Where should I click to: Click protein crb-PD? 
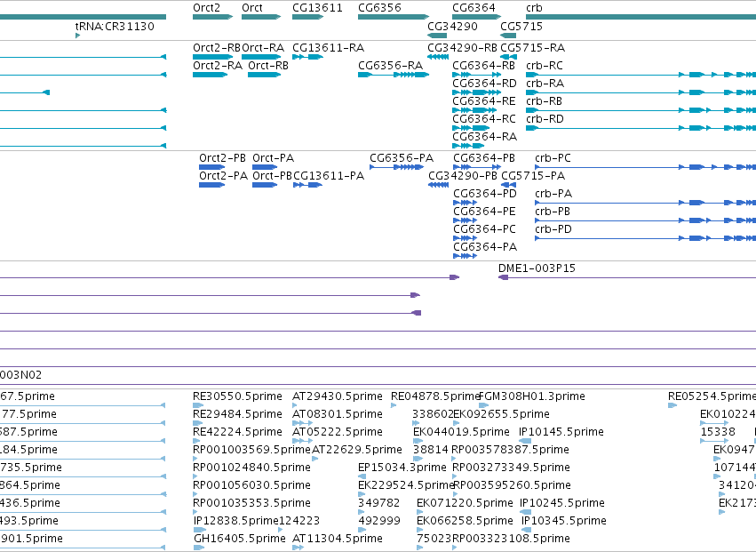[553, 229]
